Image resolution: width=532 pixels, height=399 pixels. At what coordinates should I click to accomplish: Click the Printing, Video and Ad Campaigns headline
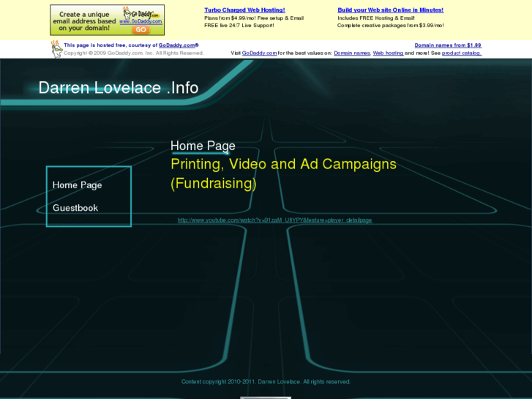coord(283,174)
